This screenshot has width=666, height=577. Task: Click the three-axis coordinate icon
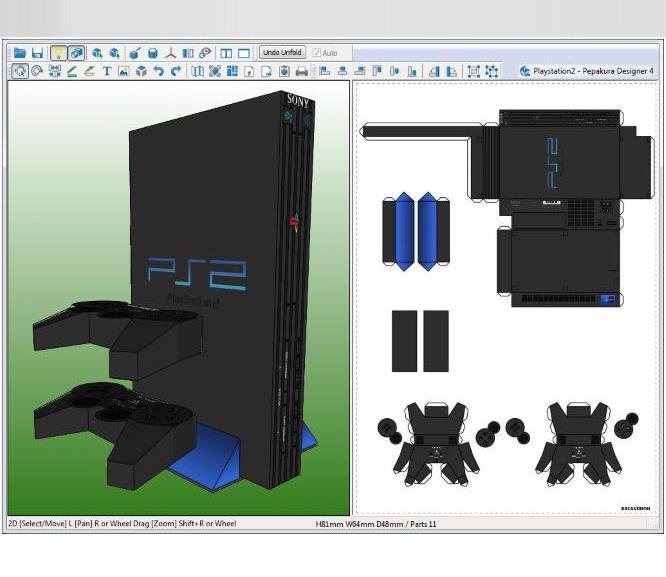pyautogui.click(x=170, y=53)
